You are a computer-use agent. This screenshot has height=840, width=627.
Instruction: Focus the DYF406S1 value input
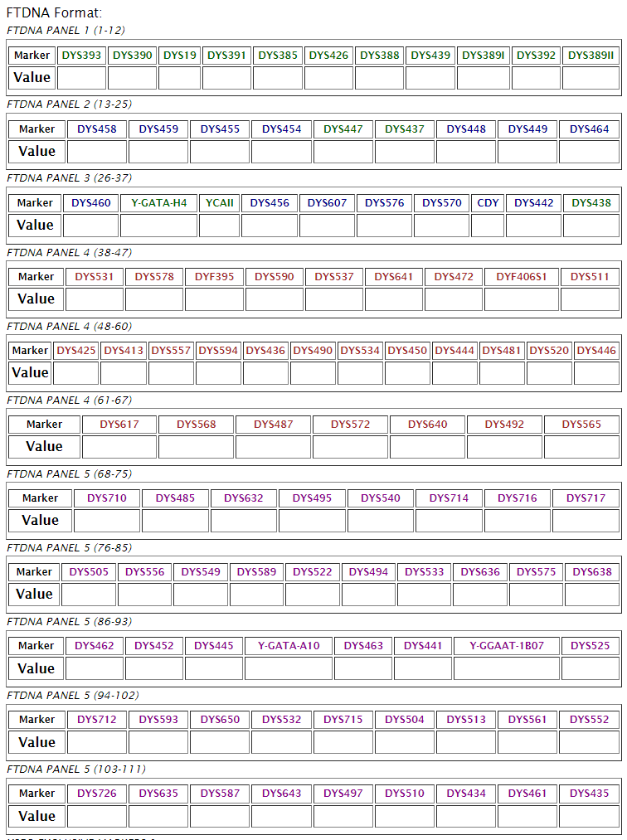521,299
